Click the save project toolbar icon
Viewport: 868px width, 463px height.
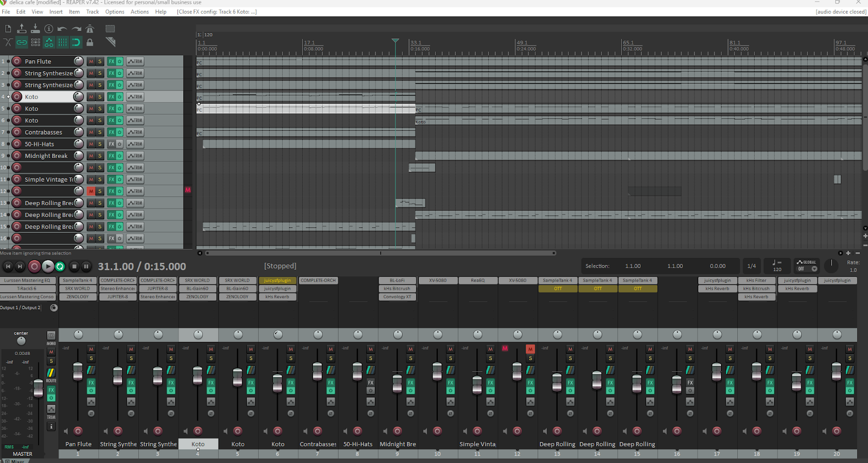(35, 29)
